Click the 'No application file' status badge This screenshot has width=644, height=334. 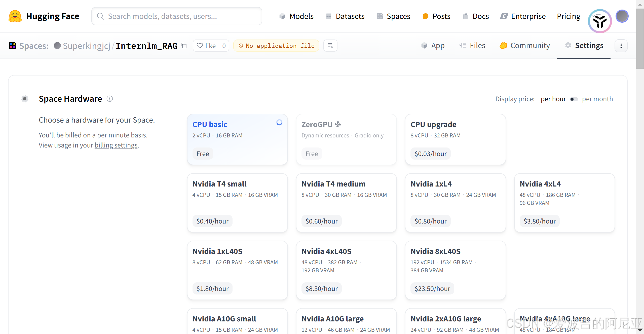(x=276, y=46)
